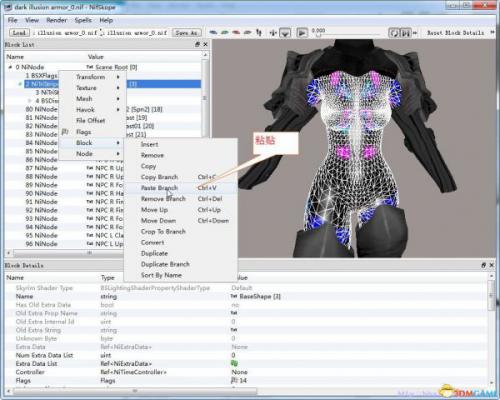Select Remove Branch menu entry

181,199
